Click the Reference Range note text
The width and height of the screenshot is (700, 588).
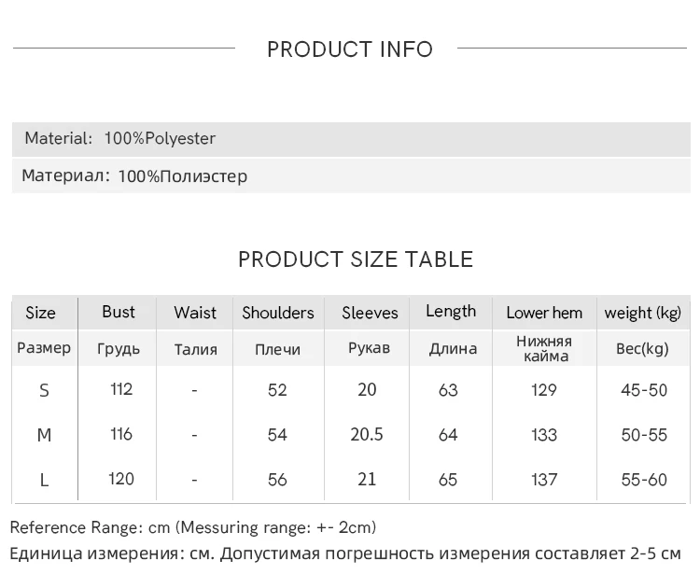(193, 528)
